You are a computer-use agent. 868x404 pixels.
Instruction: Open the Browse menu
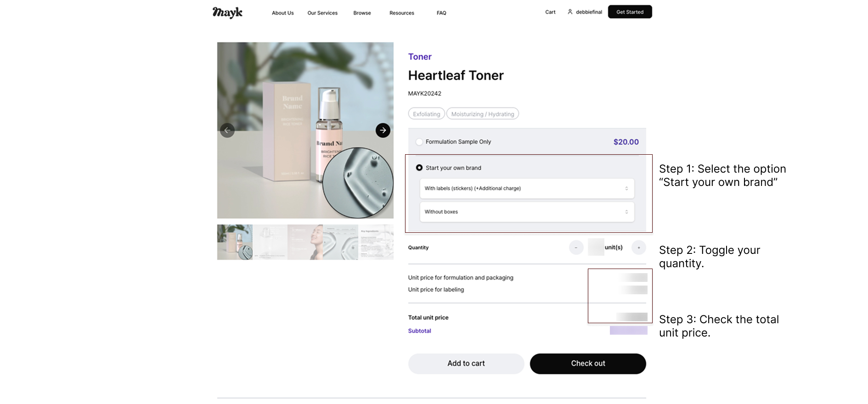362,13
